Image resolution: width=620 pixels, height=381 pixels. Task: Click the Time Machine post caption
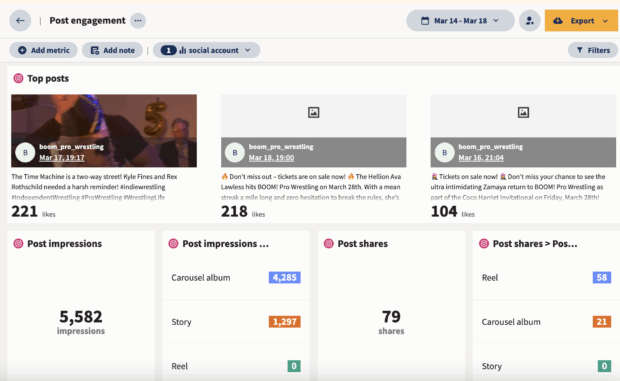click(x=94, y=187)
